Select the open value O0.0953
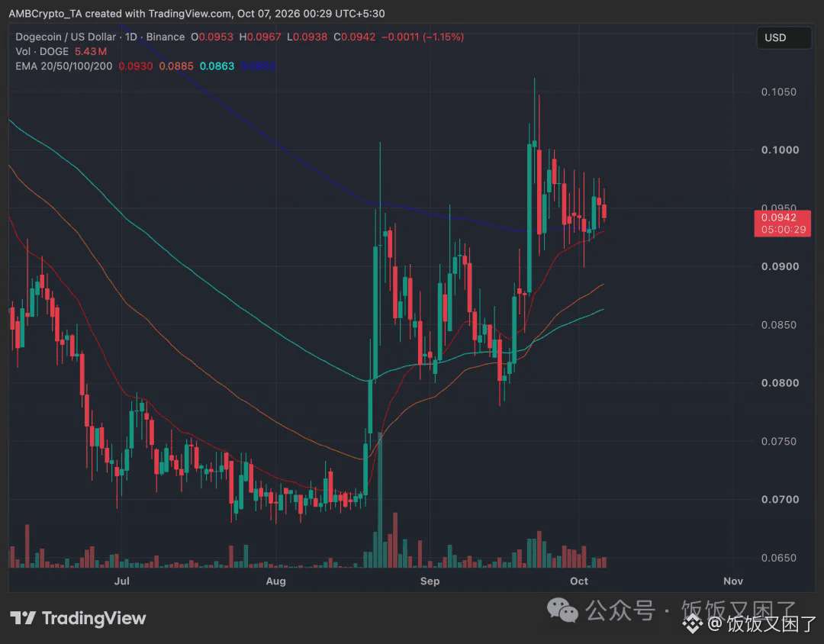Image resolution: width=824 pixels, height=644 pixels. pos(212,37)
